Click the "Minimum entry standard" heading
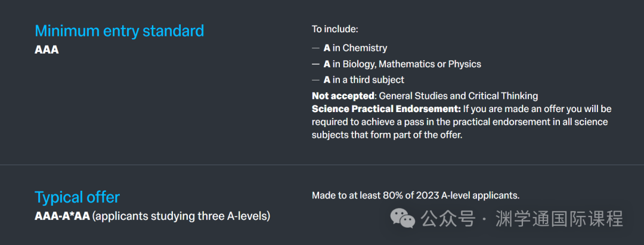 pos(119,30)
